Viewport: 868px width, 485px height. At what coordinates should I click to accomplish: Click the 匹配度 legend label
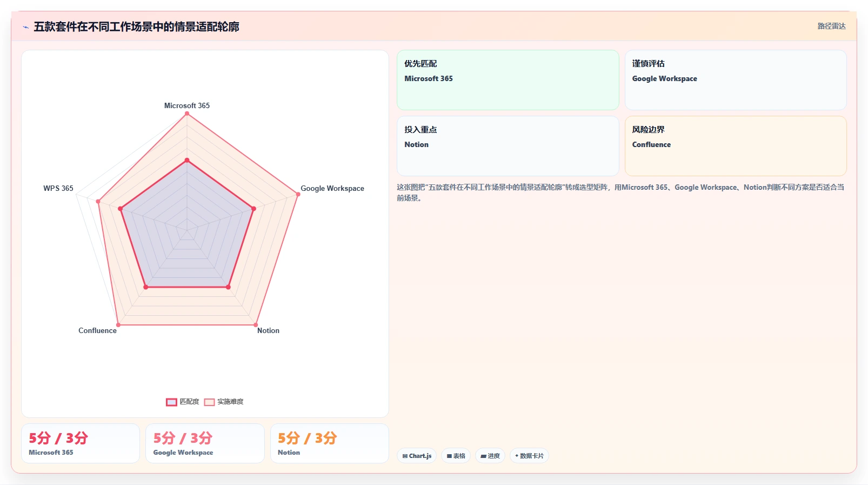click(189, 402)
